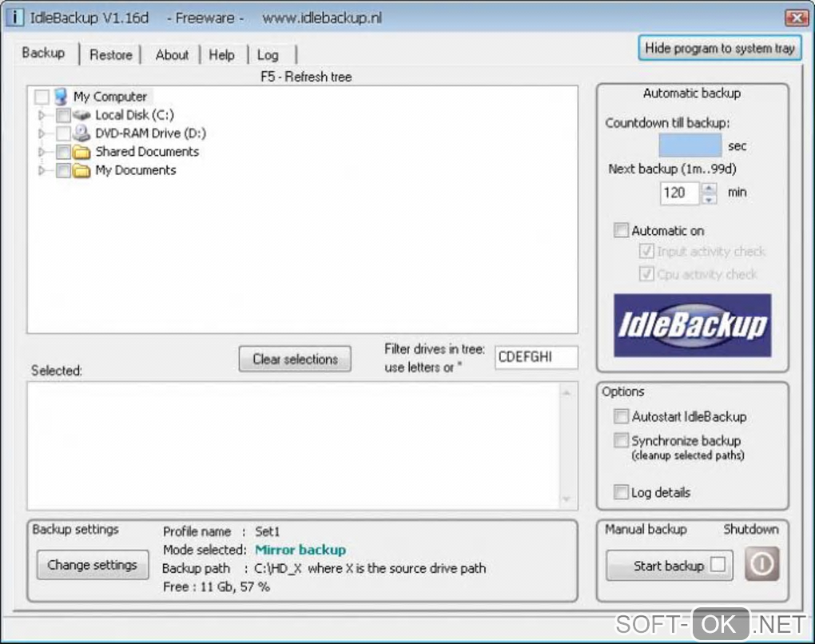Enable the Log details checkbox
This screenshot has height=644, width=815.
(x=621, y=491)
